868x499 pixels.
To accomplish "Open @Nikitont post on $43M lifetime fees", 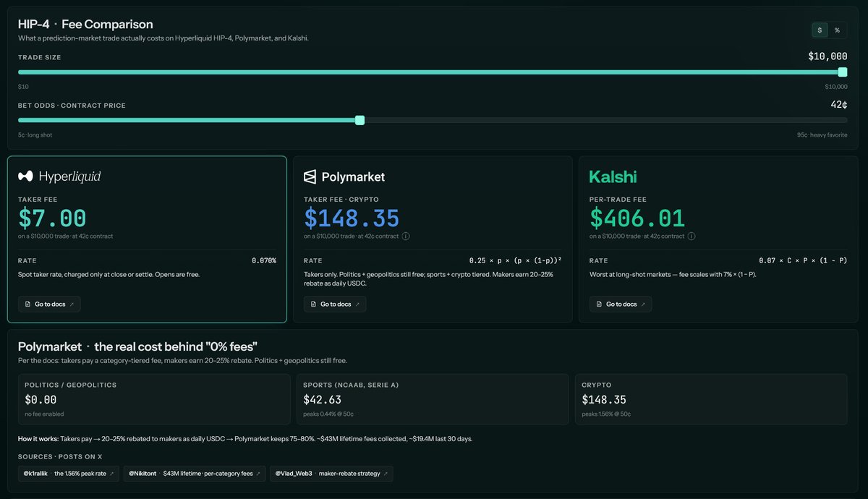I will [x=194, y=474].
